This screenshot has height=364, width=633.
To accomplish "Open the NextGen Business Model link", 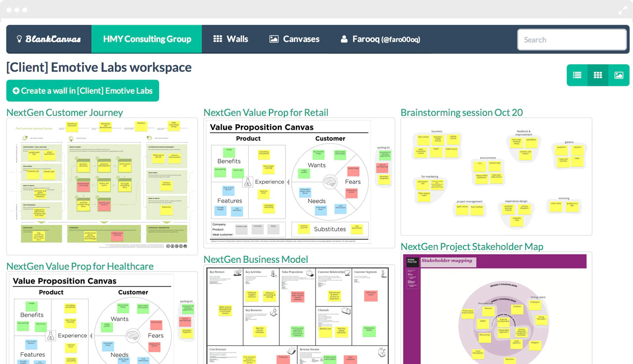I will coord(256,259).
